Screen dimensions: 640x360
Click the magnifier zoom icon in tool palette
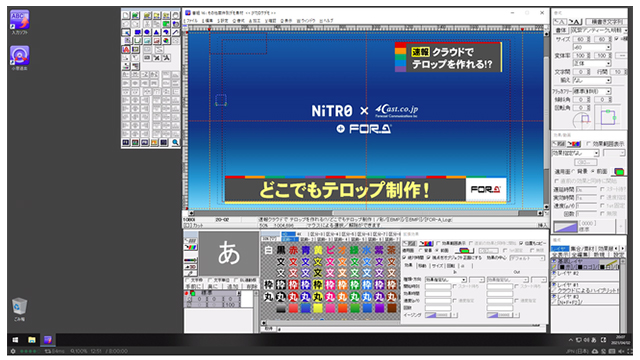(x=175, y=142)
